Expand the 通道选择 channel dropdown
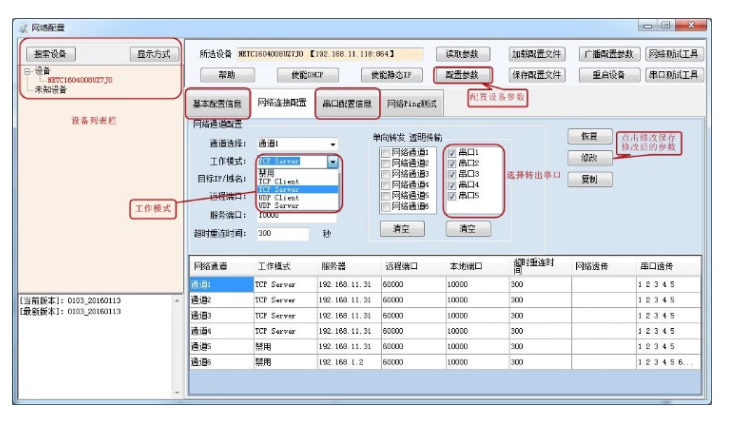The width and height of the screenshot is (737, 424). pos(332,144)
